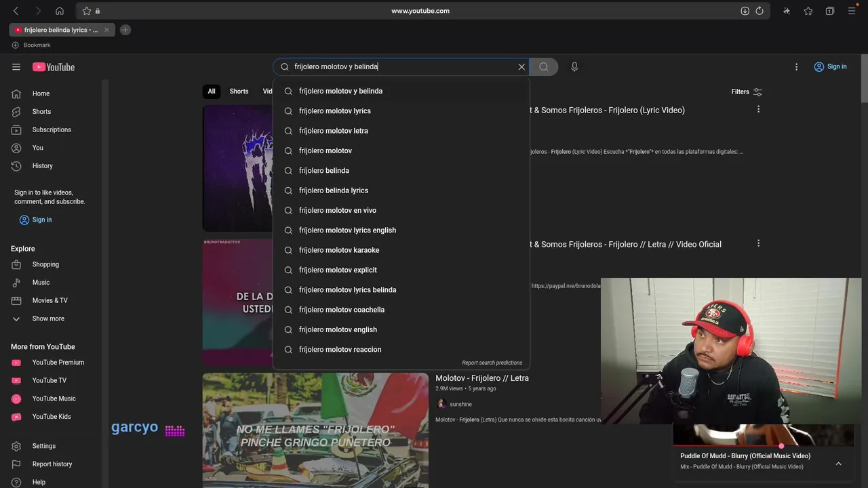The width and height of the screenshot is (868, 488).
Task: Choose suggestion 'frijolero molotov en vivo'
Action: (401, 210)
